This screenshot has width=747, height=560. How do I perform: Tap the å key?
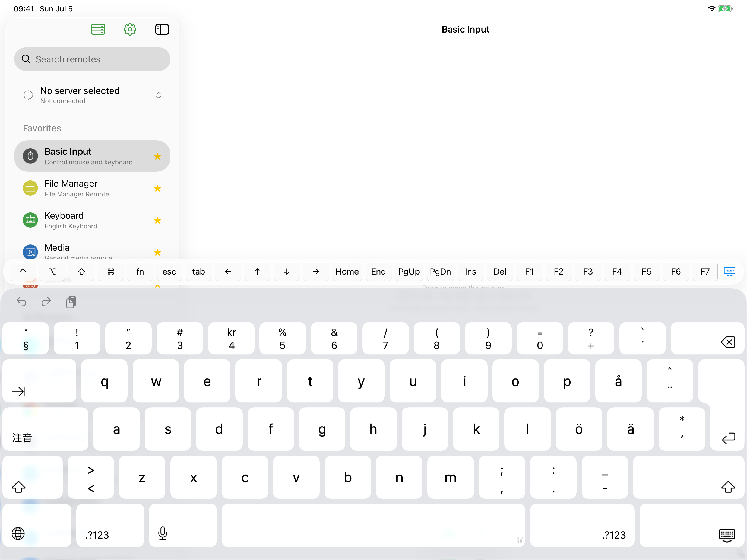(618, 381)
